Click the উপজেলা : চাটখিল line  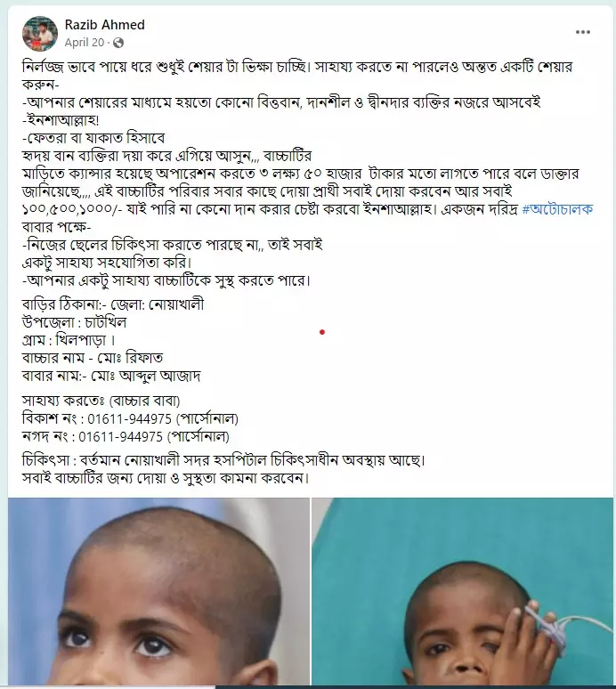(x=74, y=322)
